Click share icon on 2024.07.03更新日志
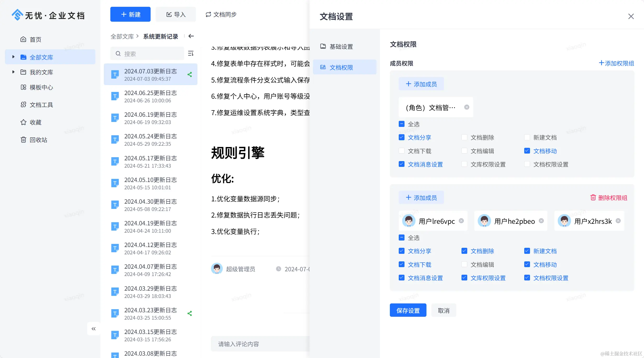Image resolution: width=644 pixels, height=358 pixels. click(190, 75)
